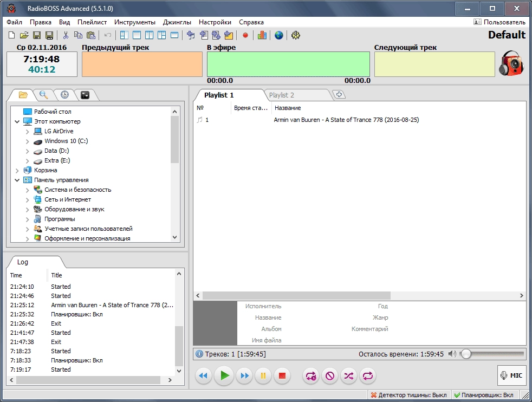Open the Инструменты menu
The width and height of the screenshot is (532, 402).
coord(135,22)
